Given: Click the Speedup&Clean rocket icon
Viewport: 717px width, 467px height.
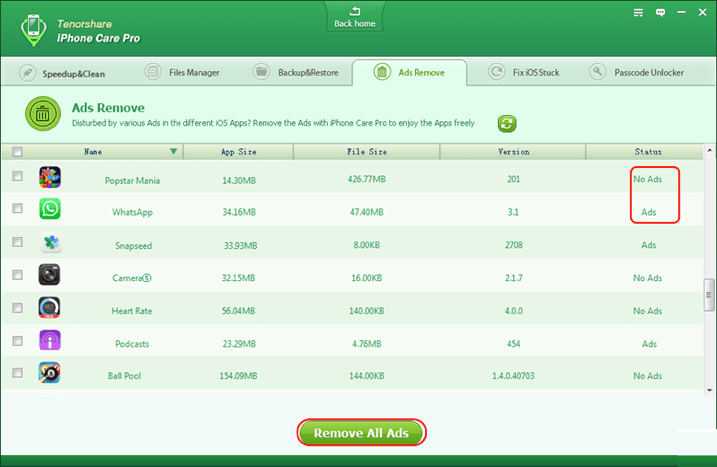Looking at the screenshot, I should pyautogui.click(x=27, y=73).
